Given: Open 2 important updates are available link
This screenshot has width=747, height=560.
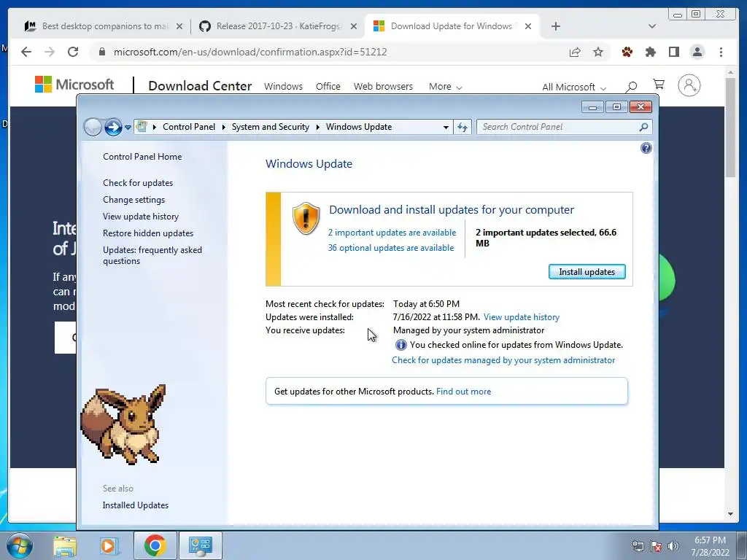Looking at the screenshot, I should pos(392,233).
